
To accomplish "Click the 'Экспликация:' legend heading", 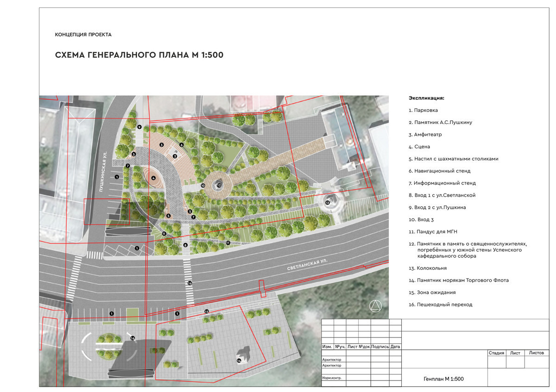I will (426, 98).
